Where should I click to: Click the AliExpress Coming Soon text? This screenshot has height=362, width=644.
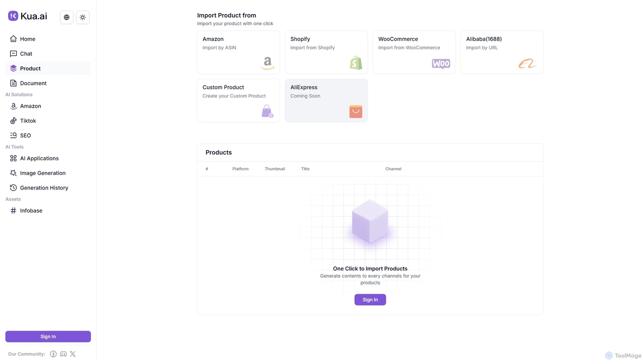[x=305, y=96]
